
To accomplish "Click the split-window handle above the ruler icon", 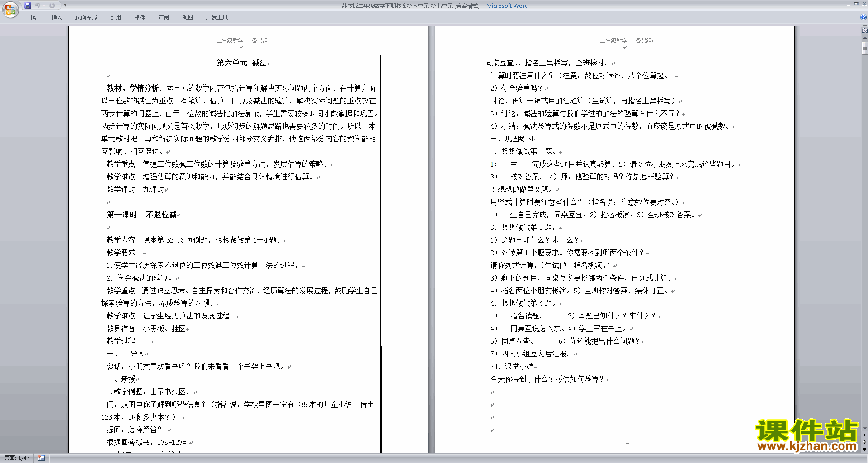I will [864, 26].
